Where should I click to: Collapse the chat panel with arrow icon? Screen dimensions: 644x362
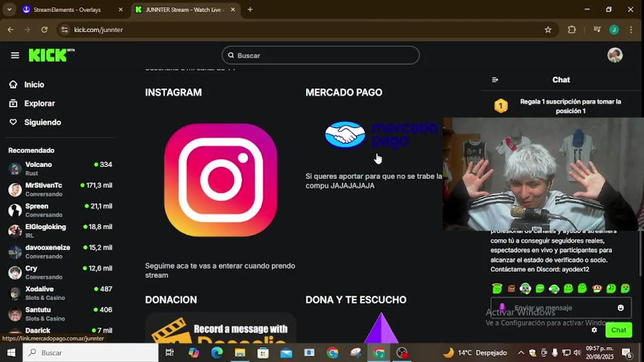tap(495, 80)
